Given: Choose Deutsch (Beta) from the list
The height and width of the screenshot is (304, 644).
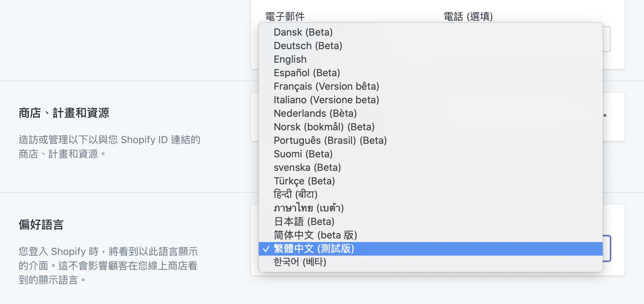Looking at the screenshot, I should (x=308, y=46).
